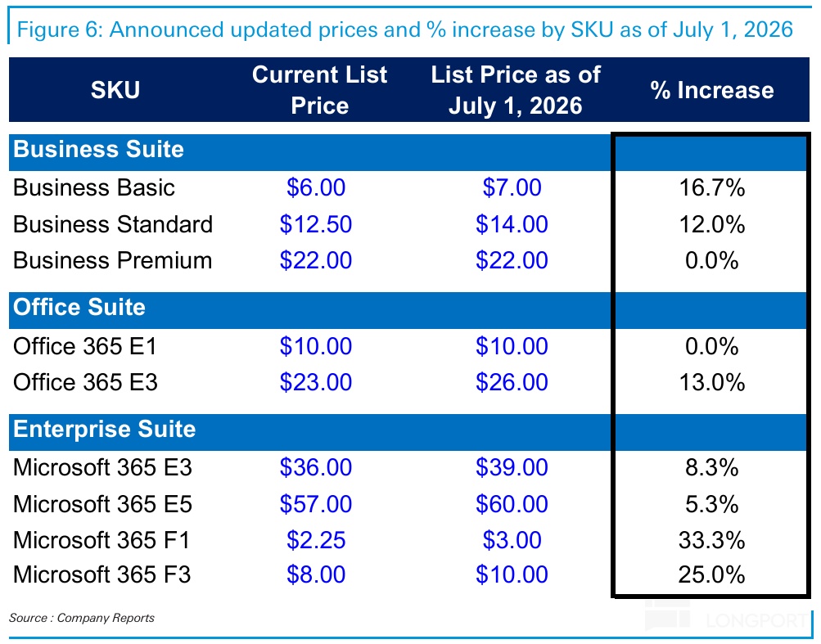Select the Business Standard $12.50 price

pyautogui.click(x=316, y=224)
